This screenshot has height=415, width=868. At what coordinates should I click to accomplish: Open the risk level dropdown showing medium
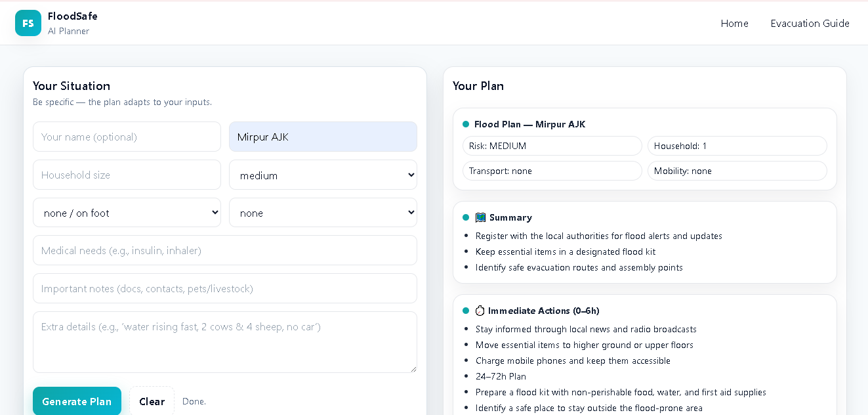[x=323, y=175]
